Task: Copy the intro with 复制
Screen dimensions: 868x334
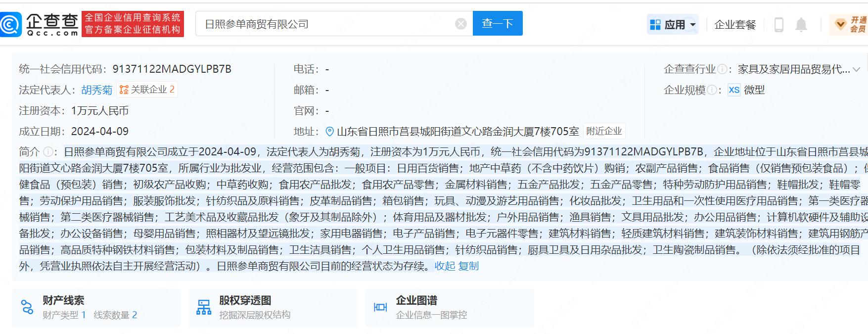Action: [x=468, y=266]
